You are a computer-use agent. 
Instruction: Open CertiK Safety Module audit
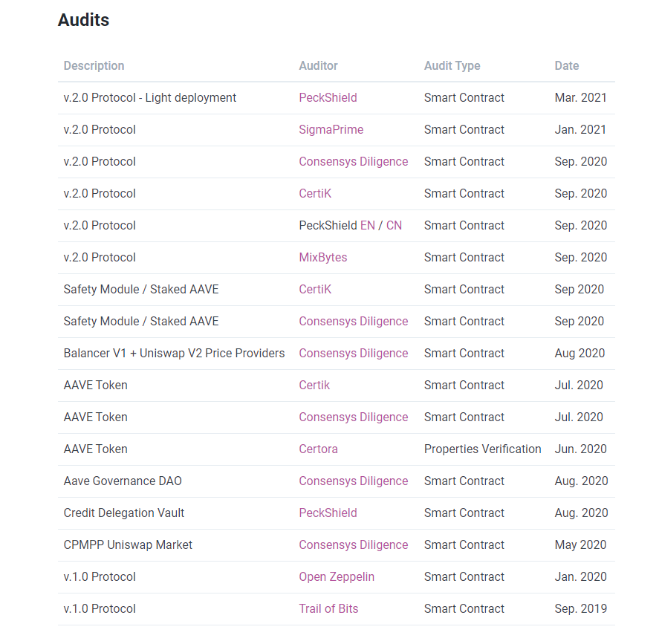click(315, 289)
